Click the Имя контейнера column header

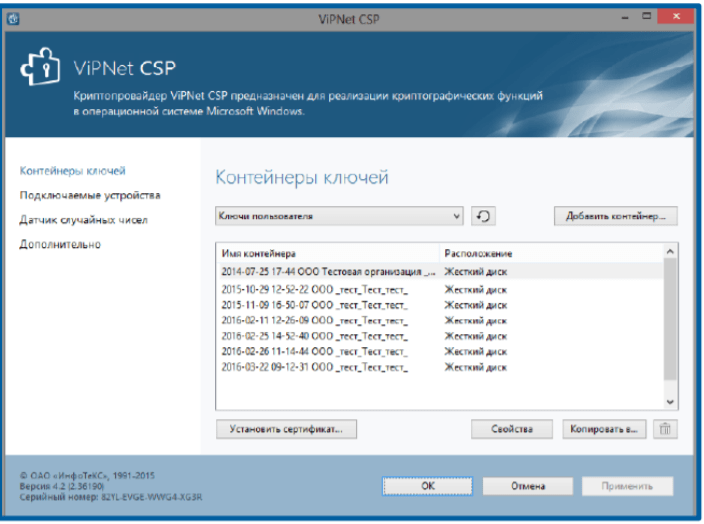(x=328, y=254)
